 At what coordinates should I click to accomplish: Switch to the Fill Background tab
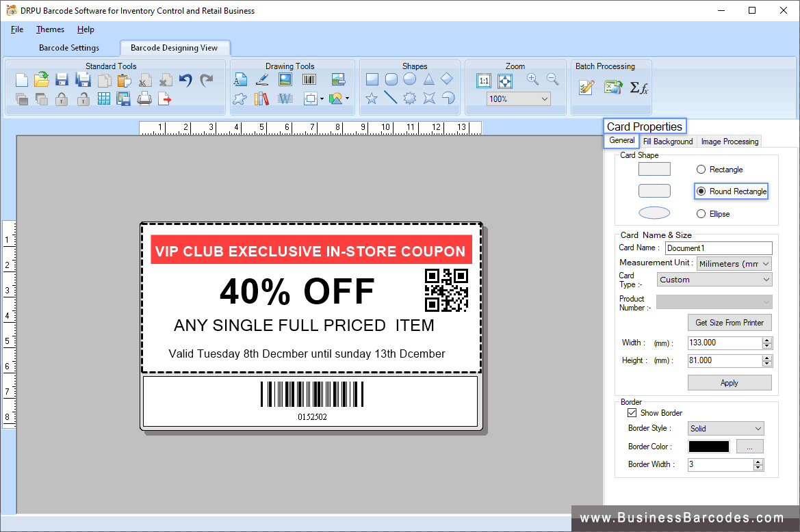(x=667, y=141)
